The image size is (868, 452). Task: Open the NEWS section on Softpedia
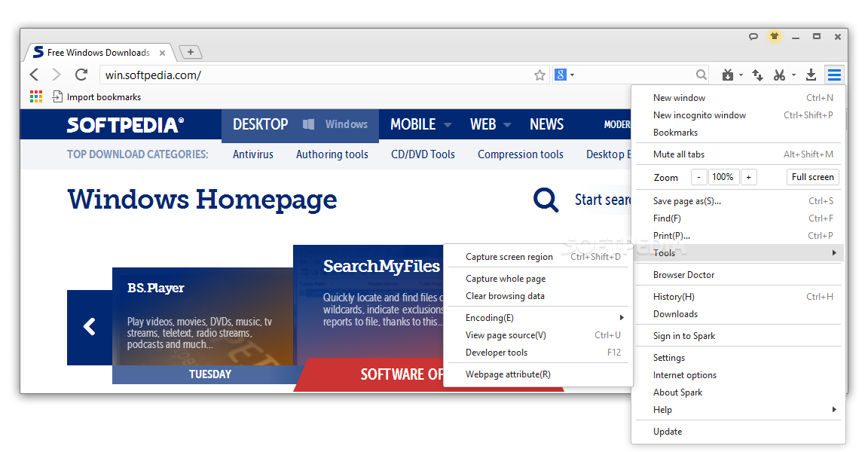point(546,124)
